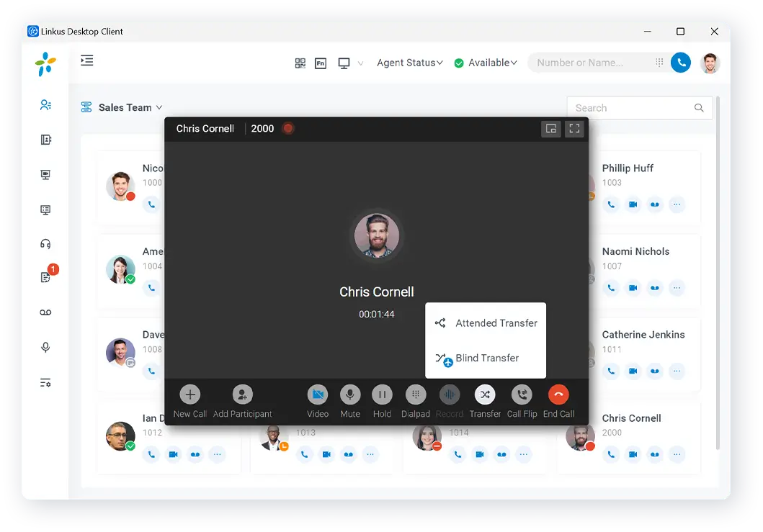763x532 pixels.
Task: Expand the Agent Status dropdown
Action: (409, 63)
